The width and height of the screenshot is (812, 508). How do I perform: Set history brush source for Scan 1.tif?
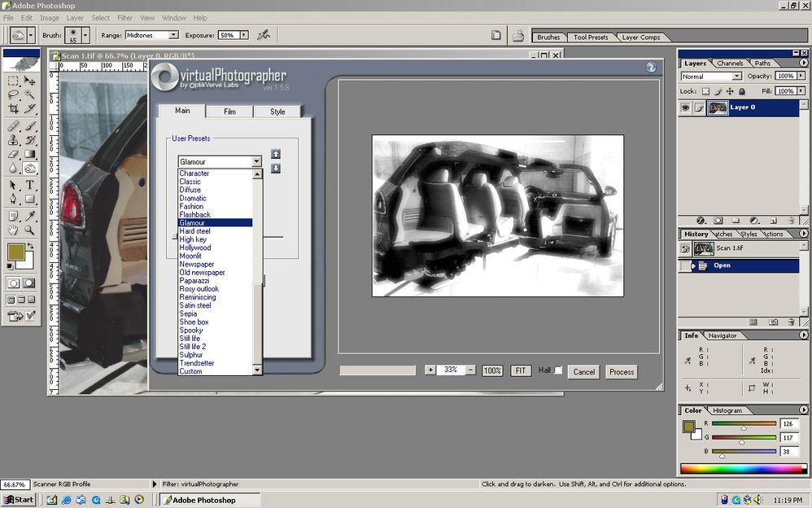pos(685,249)
